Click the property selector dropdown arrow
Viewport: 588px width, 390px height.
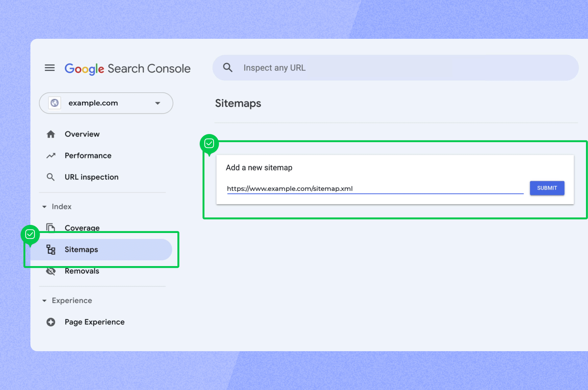pos(157,103)
